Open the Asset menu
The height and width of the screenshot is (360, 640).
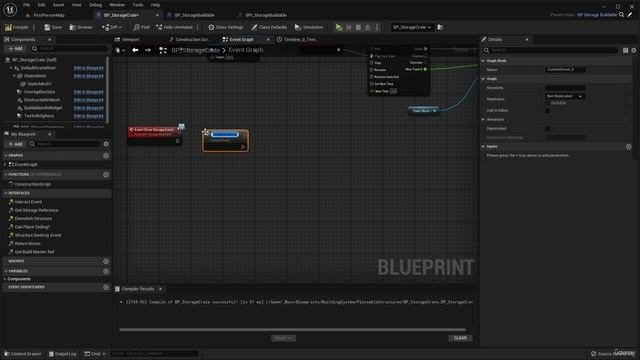58,5
